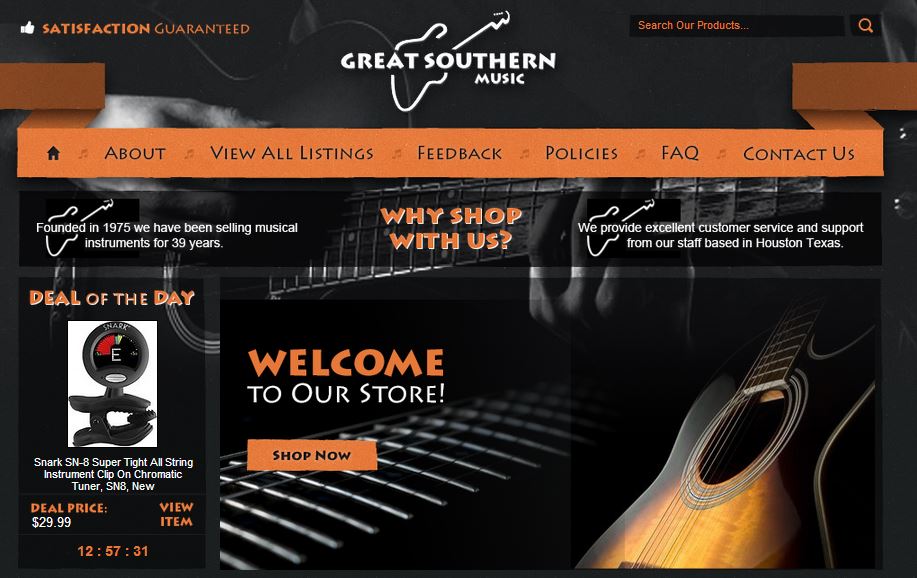Click the orange search magnifier icon

coord(866,25)
